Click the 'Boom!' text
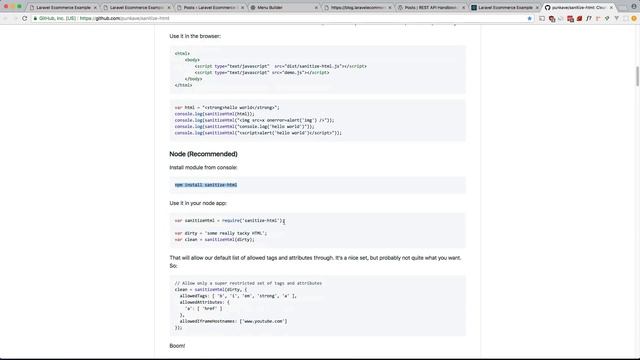This screenshot has width=640, height=360. click(x=177, y=346)
